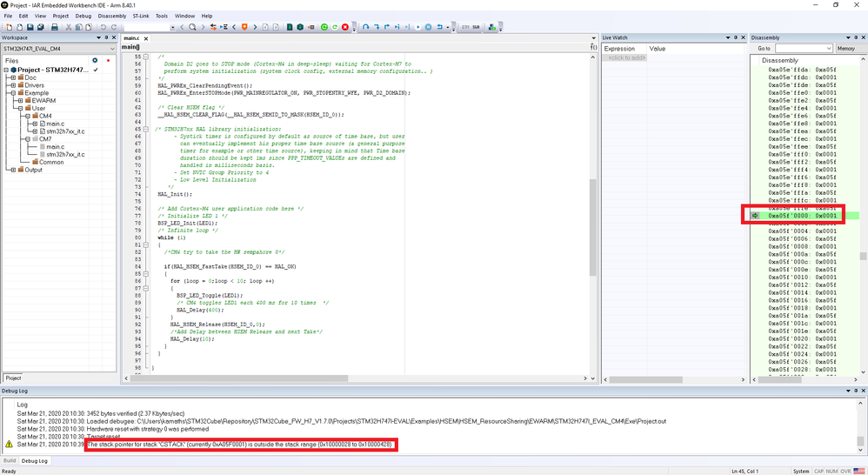Click the ETM trace toolbar icon
868x475 pixels.
click(x=465, y=27)
